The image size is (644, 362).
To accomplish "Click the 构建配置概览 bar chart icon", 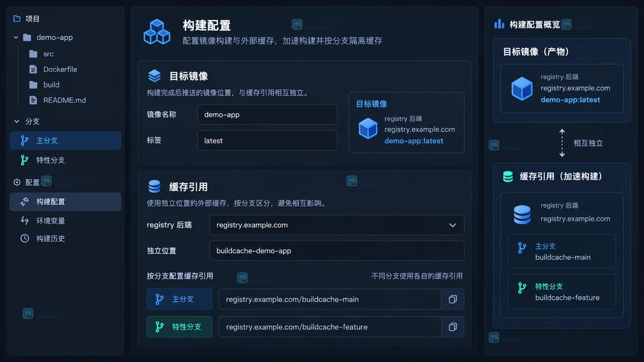I will click(x=499, y=25).
